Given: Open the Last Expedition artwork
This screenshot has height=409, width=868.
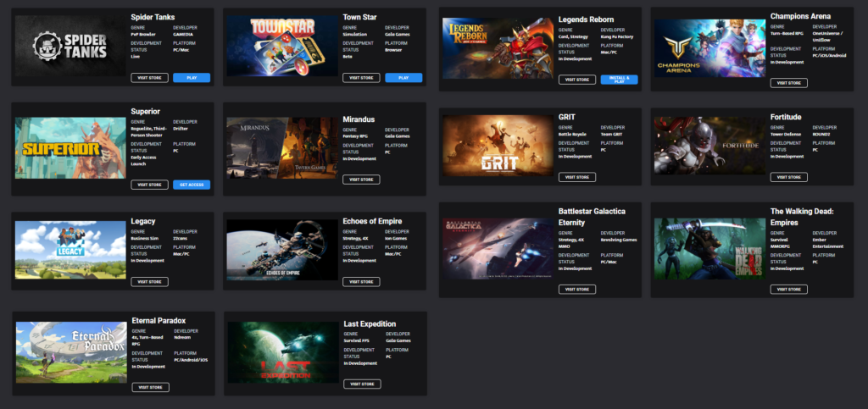Looking at the screenshot, I should [x=283, y=352].
